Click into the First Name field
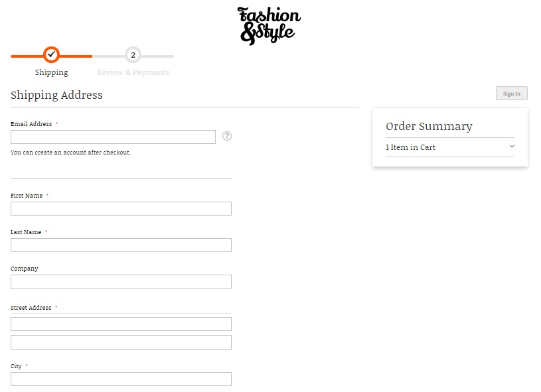Viewport: 541px width, 392px height. point(121,208)
